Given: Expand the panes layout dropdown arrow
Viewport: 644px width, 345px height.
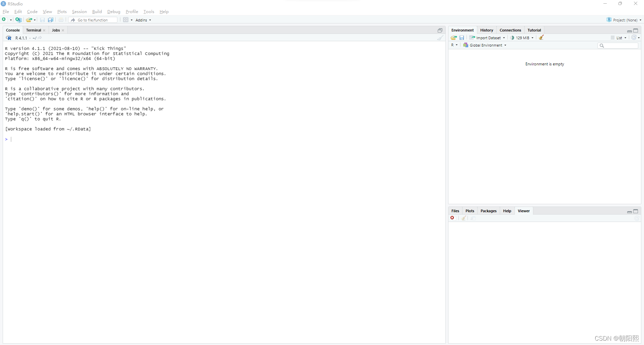Looking at the screenshot, I should (131, 20).
